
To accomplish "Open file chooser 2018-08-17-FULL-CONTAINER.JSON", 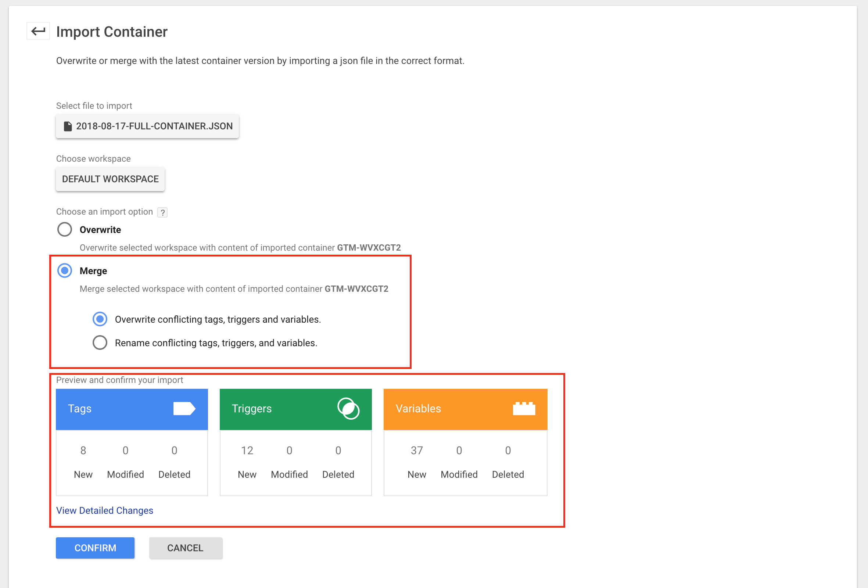I will [147, 126].
